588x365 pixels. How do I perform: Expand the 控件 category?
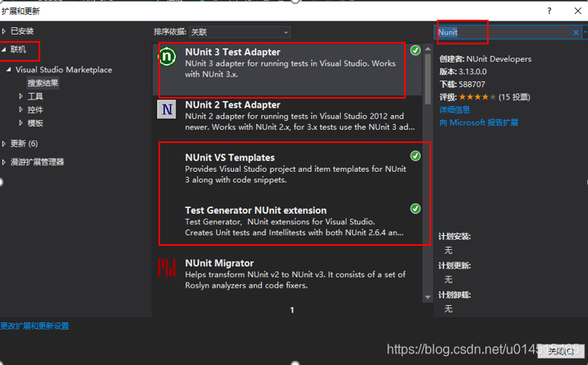(x=21, y=109)
